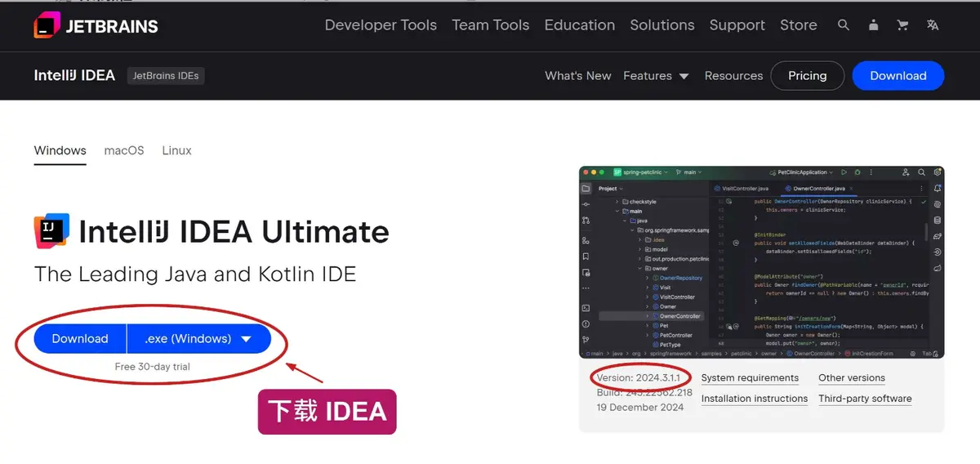The width and height of the screenshot is (980, 464).
Task: Click Download button in top product bar
Action: 898,76
